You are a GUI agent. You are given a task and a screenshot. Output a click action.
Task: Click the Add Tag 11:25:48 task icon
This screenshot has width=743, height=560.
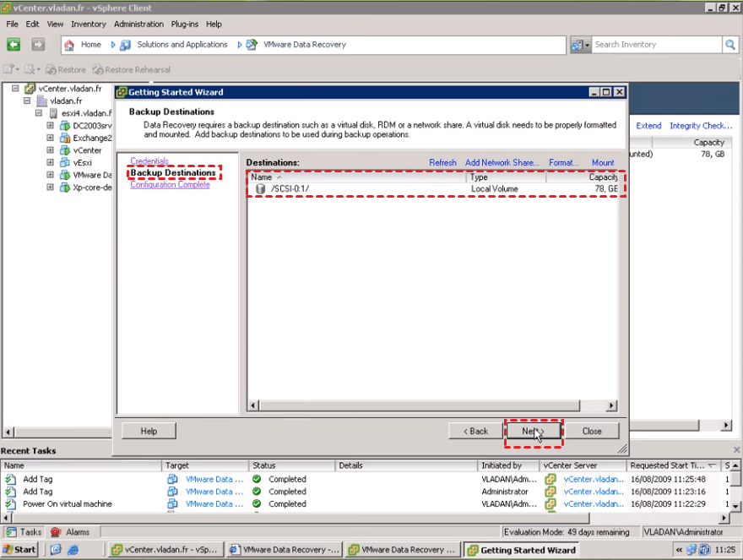(10, 480)
